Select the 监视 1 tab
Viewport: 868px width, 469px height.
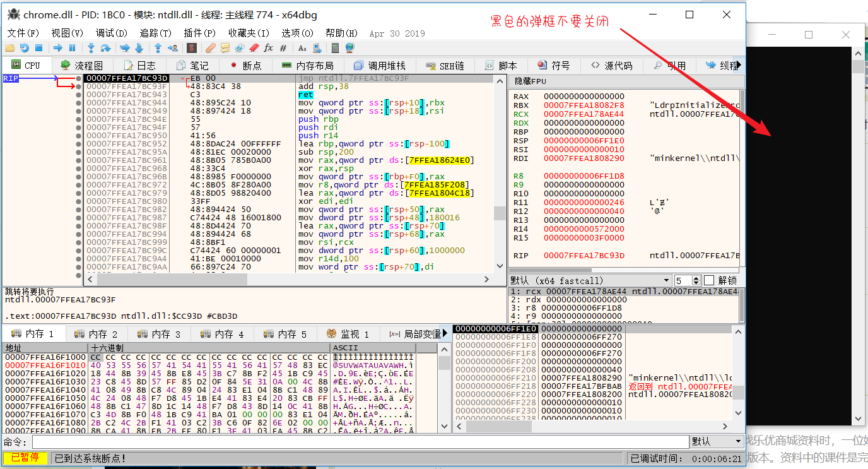click(x=348, y=333)
